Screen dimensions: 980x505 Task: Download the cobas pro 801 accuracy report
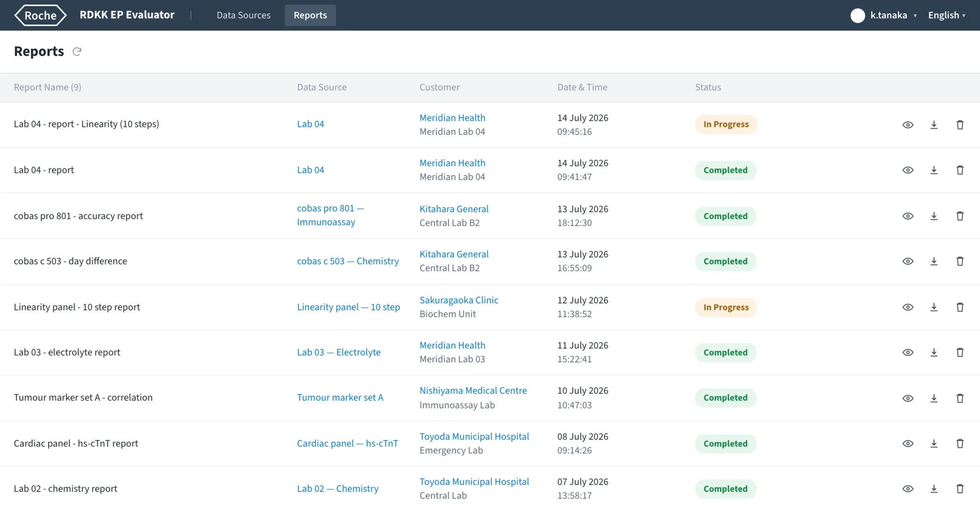(934, 216)
